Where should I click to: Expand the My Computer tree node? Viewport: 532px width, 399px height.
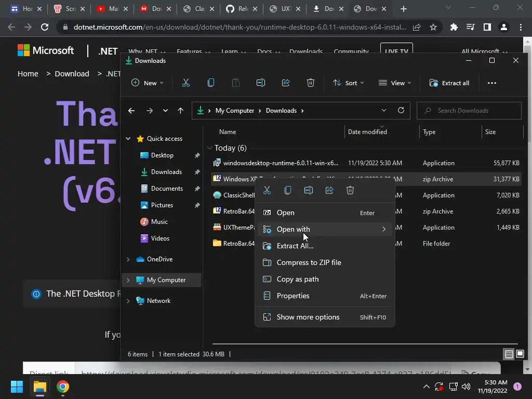[x=128, y=280]
